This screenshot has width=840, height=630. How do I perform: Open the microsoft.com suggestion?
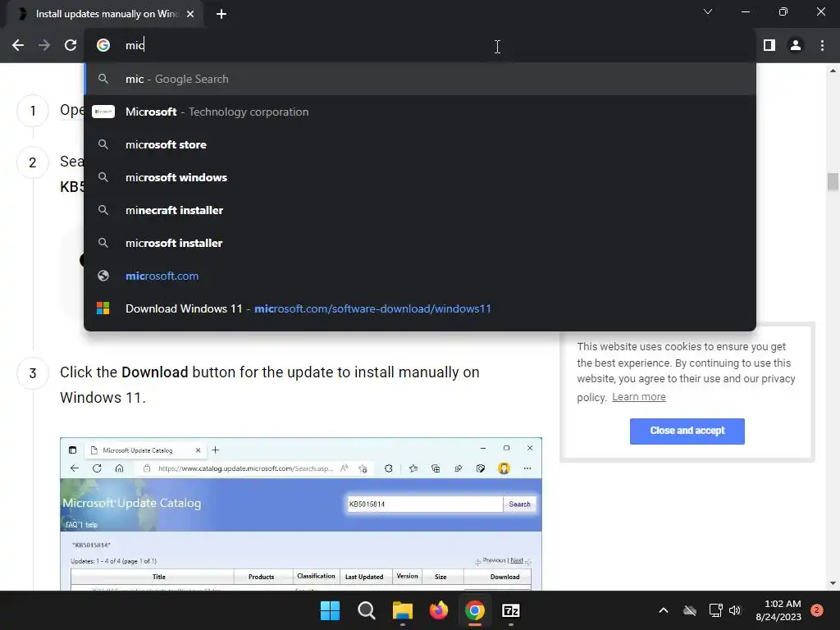point(420,276)
